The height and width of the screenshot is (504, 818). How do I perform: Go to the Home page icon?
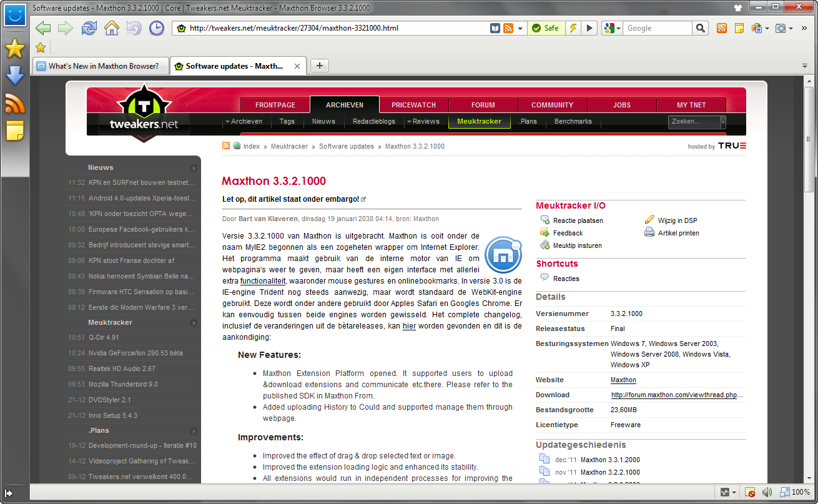(x=112, y=28)
